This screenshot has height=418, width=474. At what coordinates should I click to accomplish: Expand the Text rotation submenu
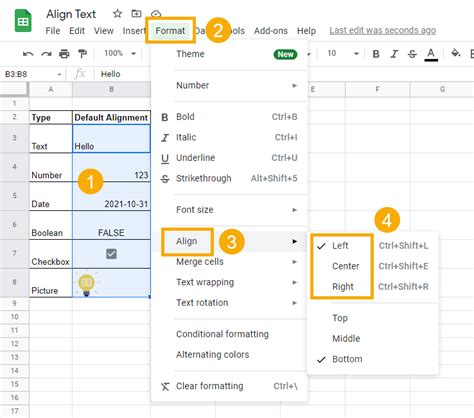pyautogui.click(x=229, y=303)
